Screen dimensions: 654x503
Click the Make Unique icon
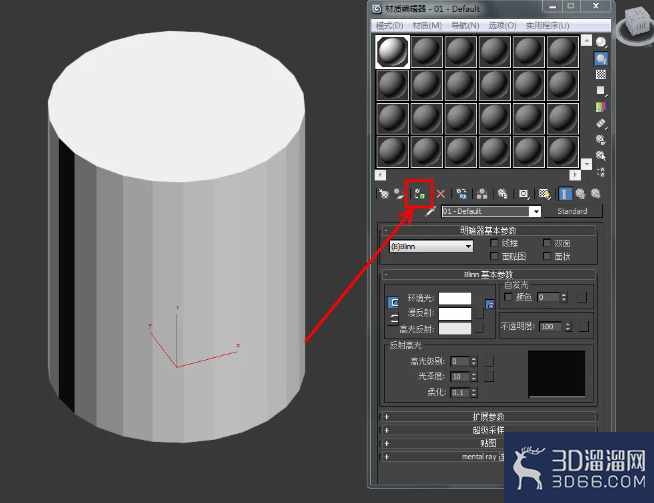click(482, 194)
